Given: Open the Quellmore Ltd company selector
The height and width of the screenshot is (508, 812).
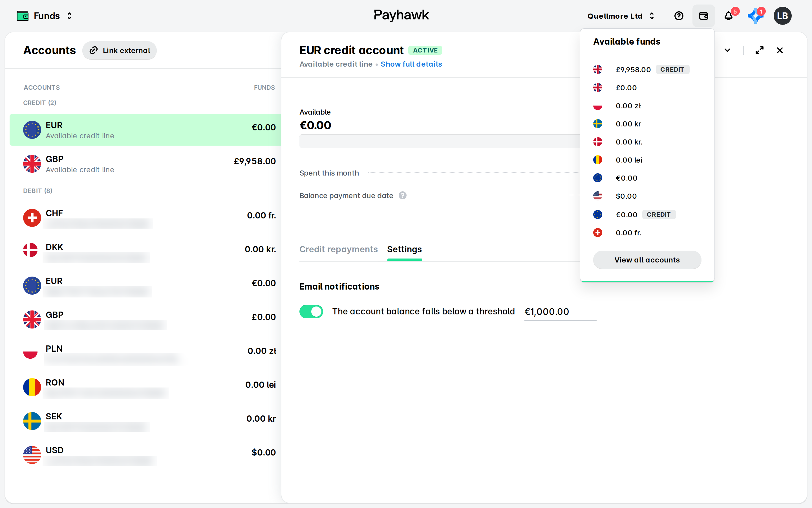Looking at the screenshot, I should click(x=621, y=16).
